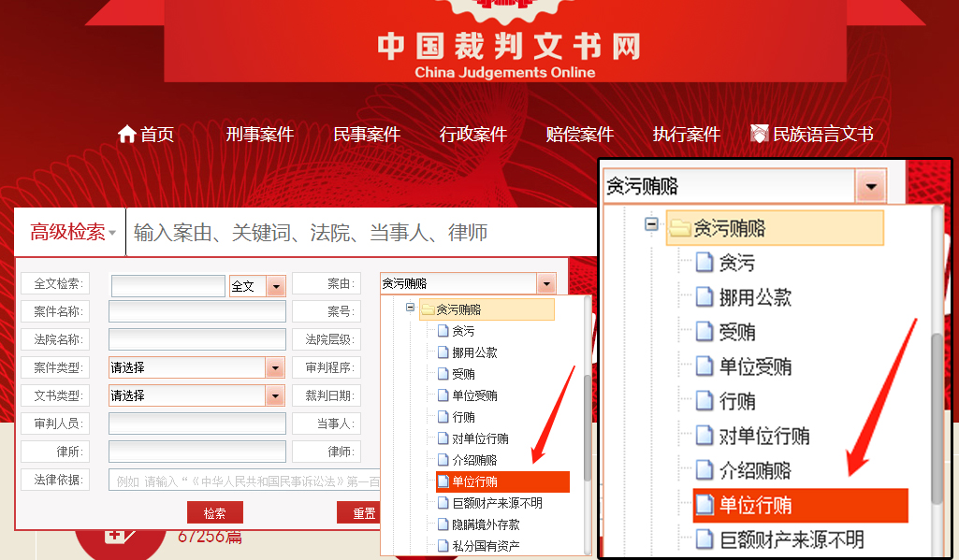Select 对单位行贿 in the form tree
The image size is (959, 560).
(x=480, y=438)
